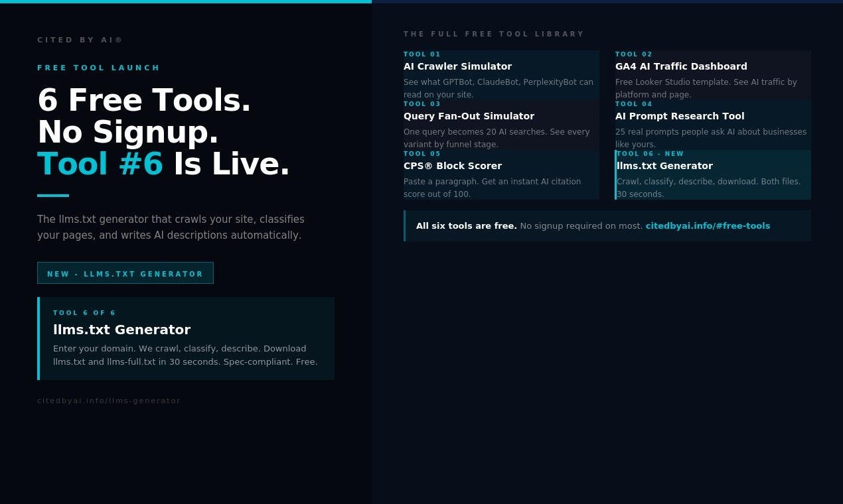The width and height of the screenshot is (843, 504).
Task: Click the TOOL 6 OF 6 label
Action: [x=84, y=313]
